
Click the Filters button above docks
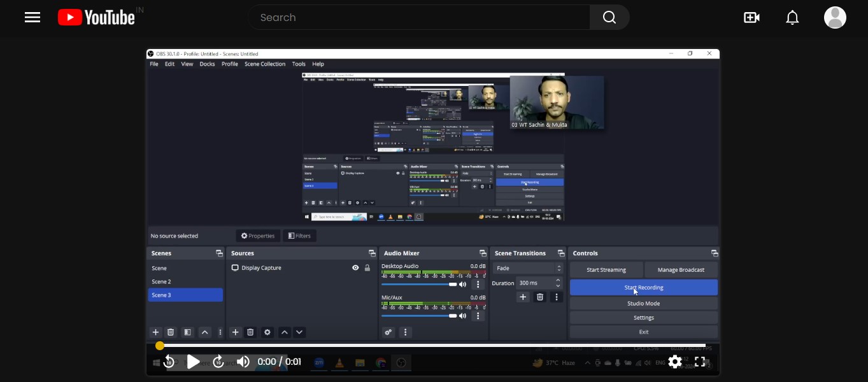click(299, 236)
